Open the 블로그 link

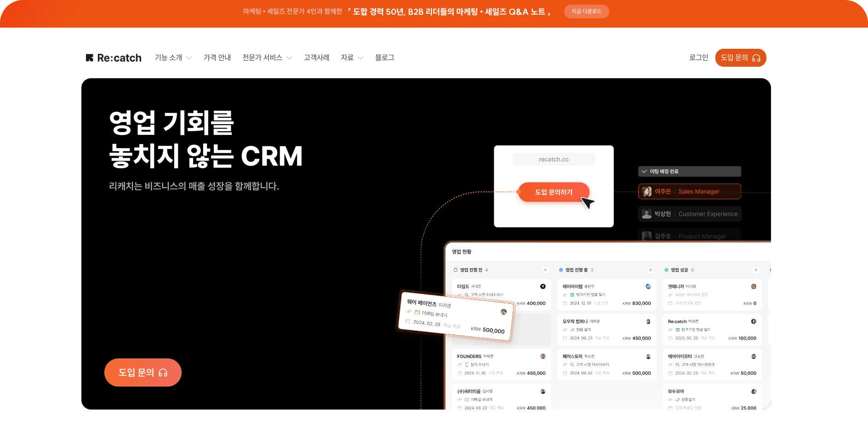click(x=384, y=58)
